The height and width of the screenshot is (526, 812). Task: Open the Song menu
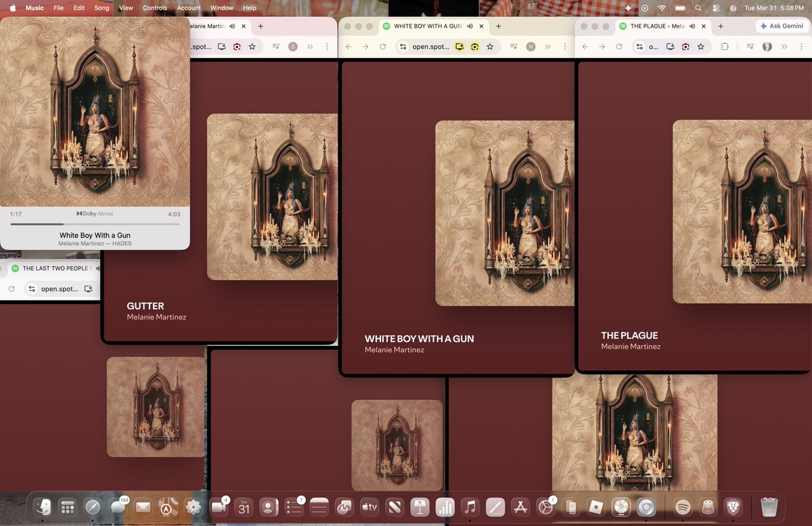[101, 8]
